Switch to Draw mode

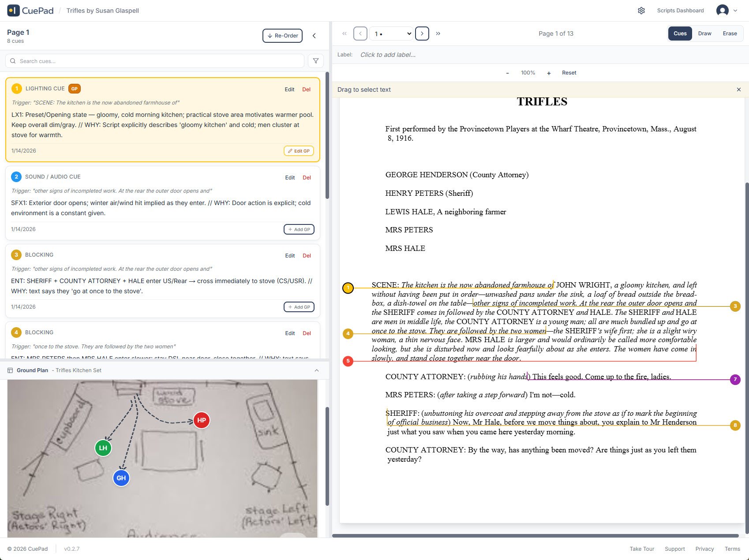tap(704, 33)
